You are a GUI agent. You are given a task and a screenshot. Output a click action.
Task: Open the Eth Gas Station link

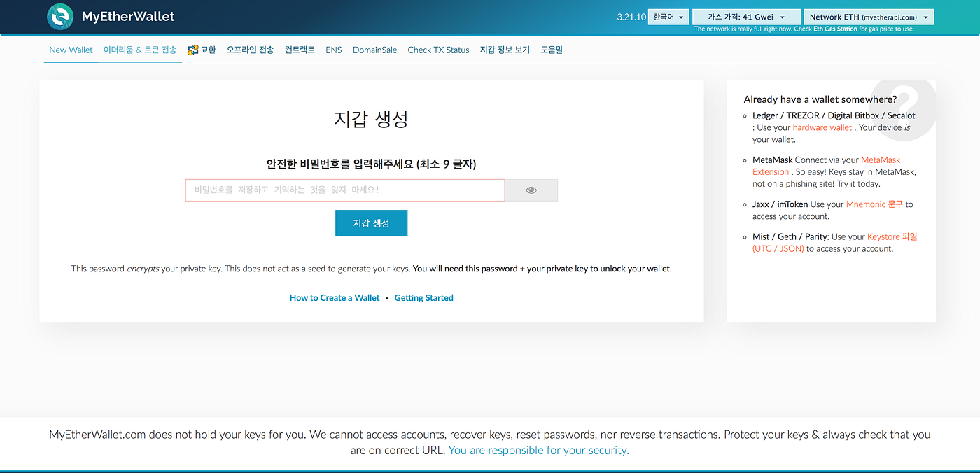(835, 29)
